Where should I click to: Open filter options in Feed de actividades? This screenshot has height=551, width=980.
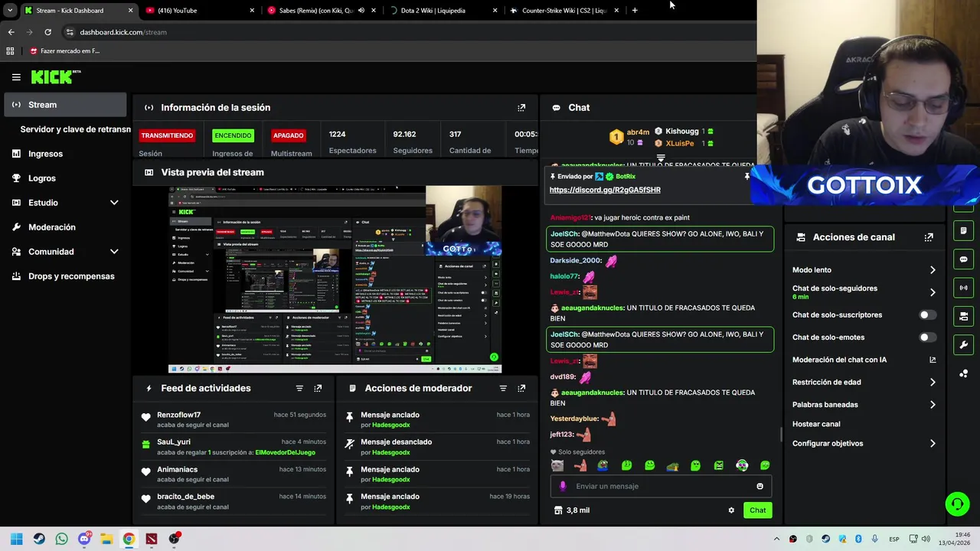tap(299, 389)
